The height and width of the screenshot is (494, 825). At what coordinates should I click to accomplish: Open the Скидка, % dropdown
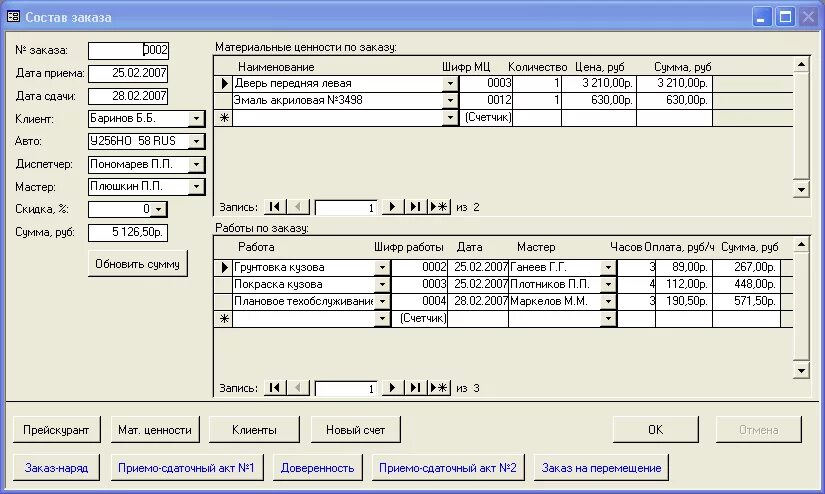click(159, 209)
